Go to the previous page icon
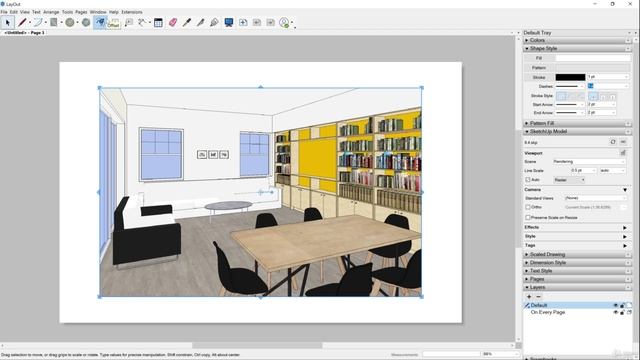 257,22
